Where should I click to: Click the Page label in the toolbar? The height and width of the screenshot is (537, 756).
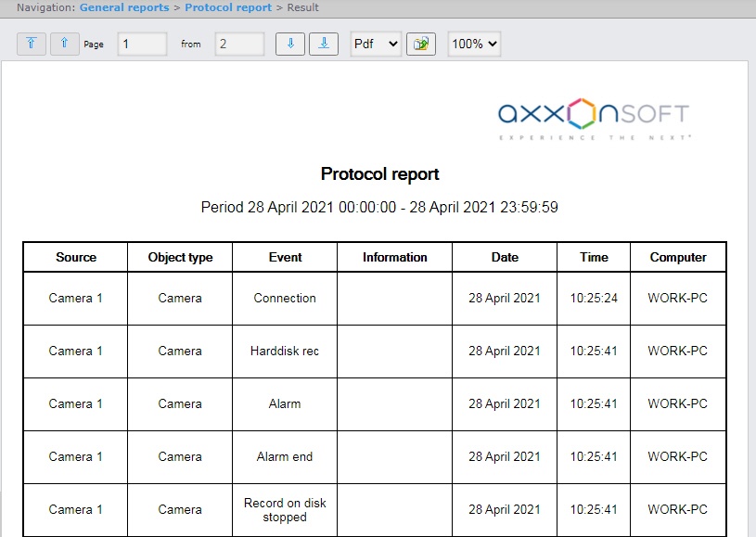tap(94, 45)
